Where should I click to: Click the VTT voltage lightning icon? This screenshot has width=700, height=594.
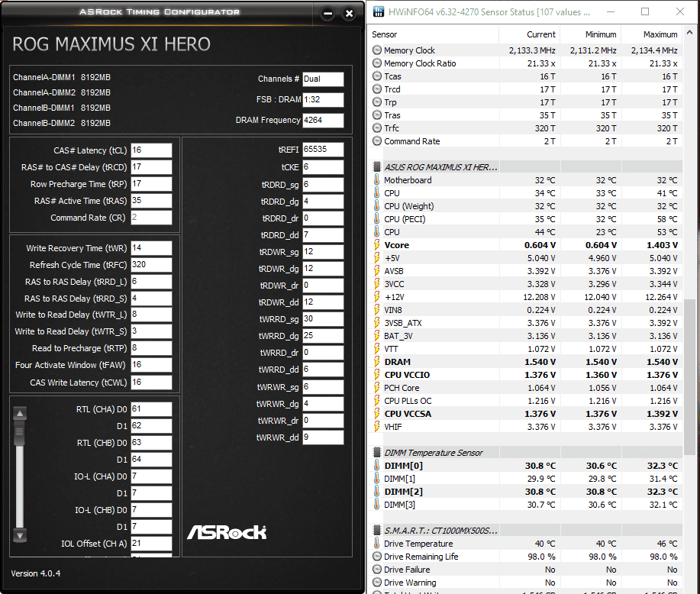(377, 349)
